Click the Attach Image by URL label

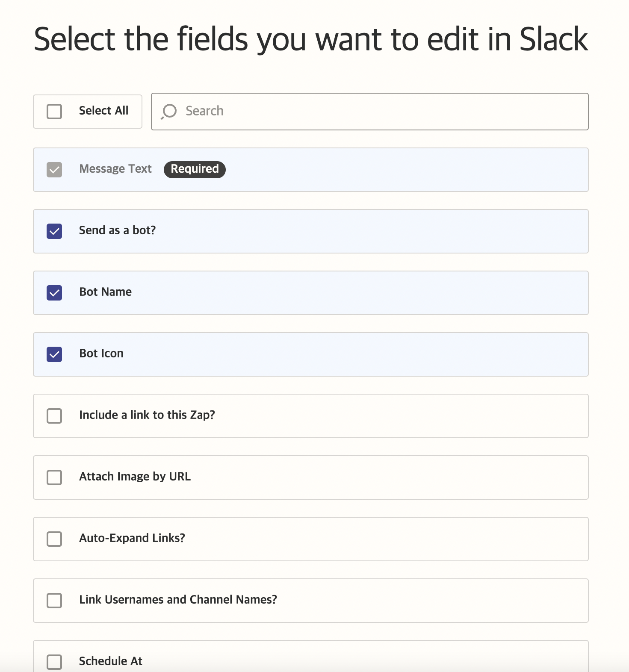click(x=135, y=477)
